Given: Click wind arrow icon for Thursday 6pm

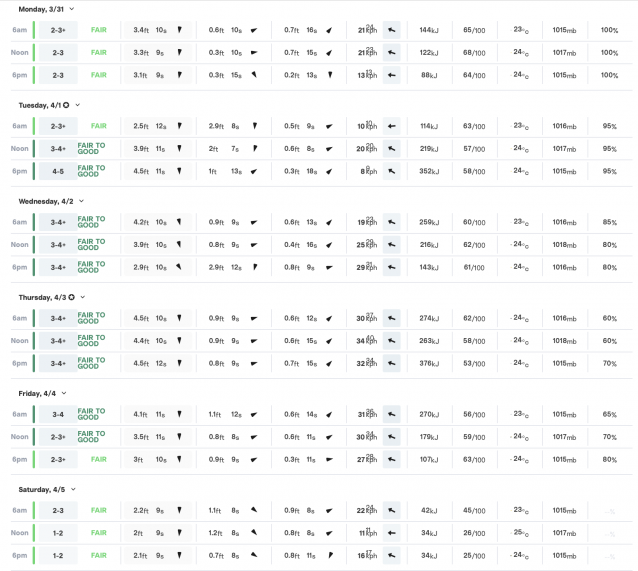Looking at the screenshot, I should click(392, 363).
